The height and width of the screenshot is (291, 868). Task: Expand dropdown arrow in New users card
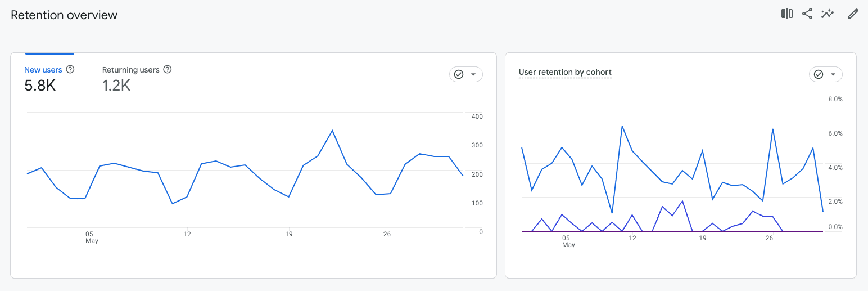(x=473, y=74)
